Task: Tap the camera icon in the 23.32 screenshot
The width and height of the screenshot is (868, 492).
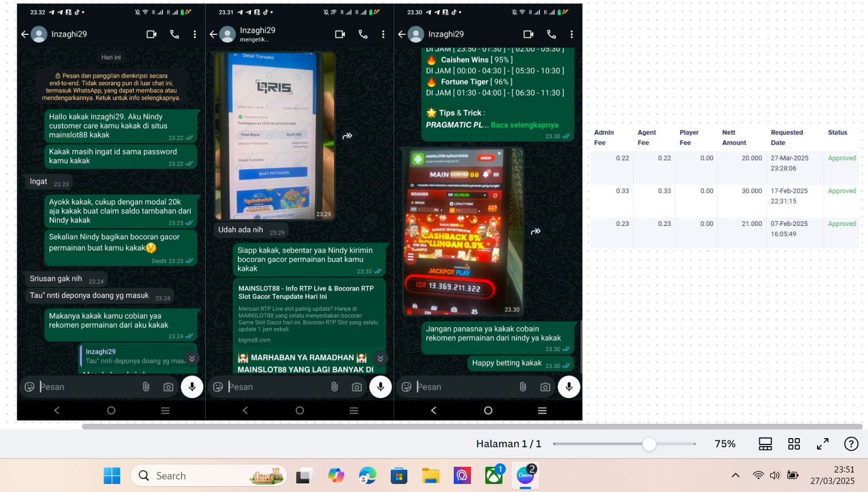Action: coord(168,387)
